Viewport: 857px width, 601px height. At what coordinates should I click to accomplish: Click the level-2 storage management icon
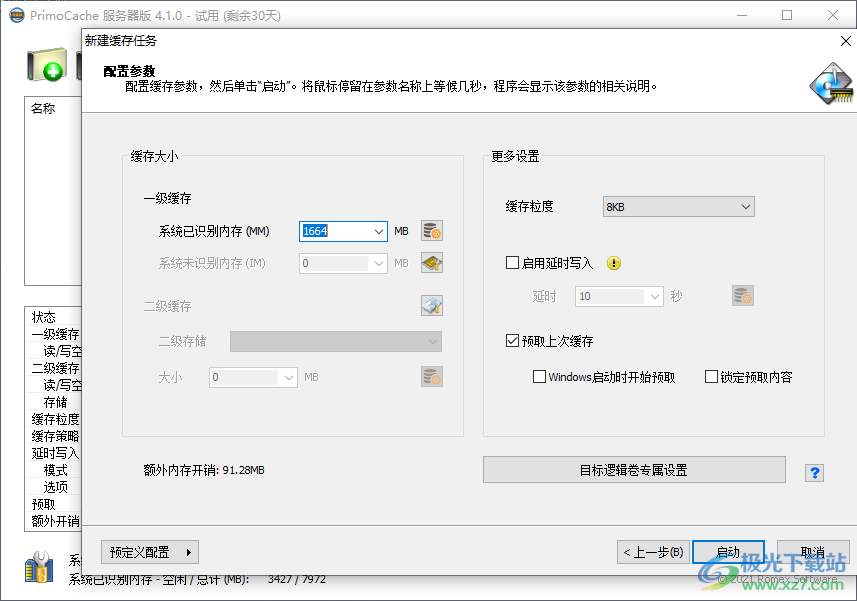(x=432, y=305)
